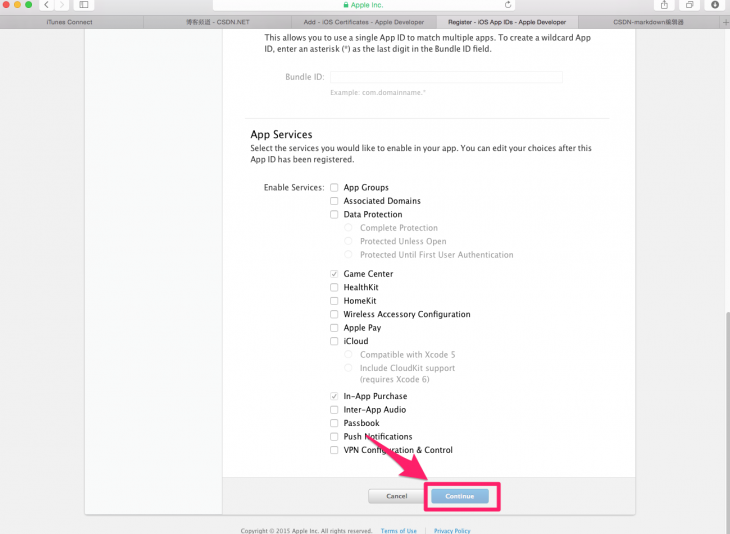Select Protected Unless Open radio button
730x534 pixels.
point(348,241)
